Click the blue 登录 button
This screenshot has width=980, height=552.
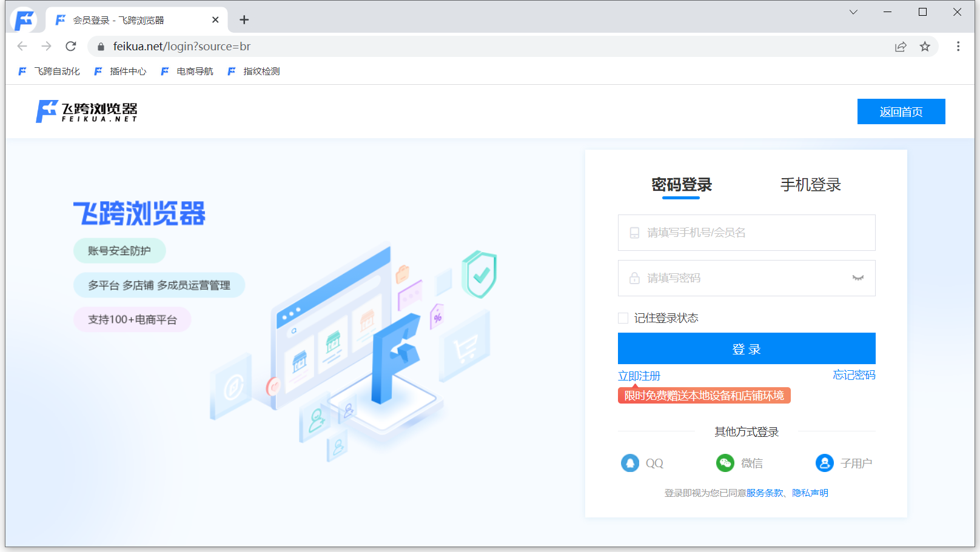click(747, 348)
